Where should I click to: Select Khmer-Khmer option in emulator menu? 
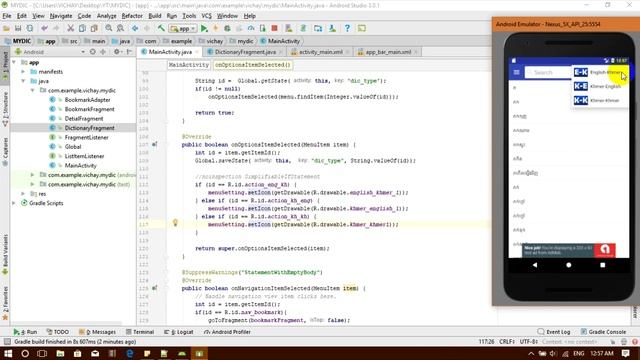tap(599, 100)
